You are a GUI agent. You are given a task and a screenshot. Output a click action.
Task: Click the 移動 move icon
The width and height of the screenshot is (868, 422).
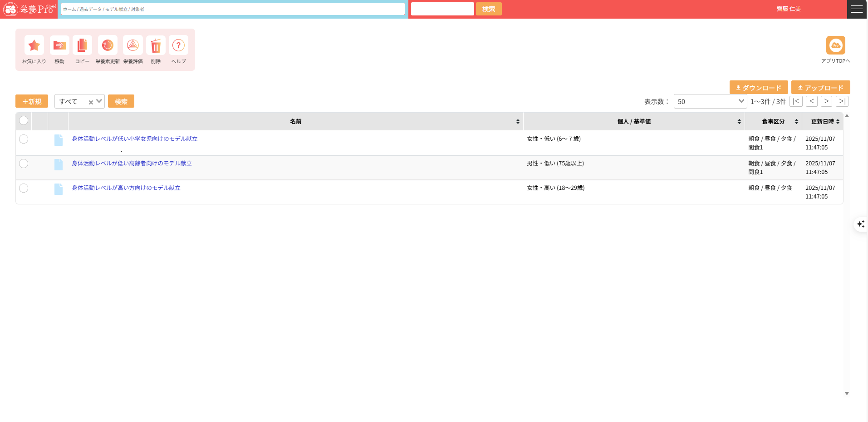59,45
